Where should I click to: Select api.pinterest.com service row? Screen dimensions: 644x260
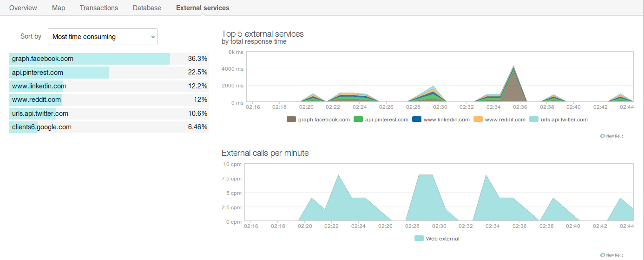pyautogui.click(x=109, y=73)
